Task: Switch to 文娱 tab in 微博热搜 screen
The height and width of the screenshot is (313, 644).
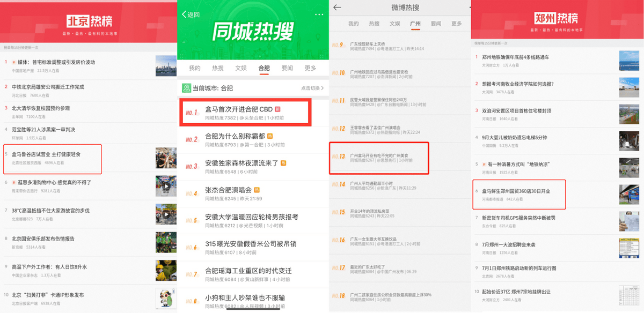Action: coord(394,24)
